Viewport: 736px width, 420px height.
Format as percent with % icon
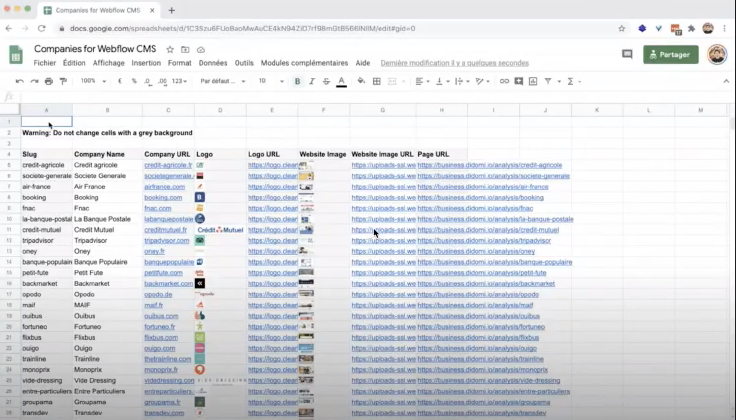click(x=134, y=81)
